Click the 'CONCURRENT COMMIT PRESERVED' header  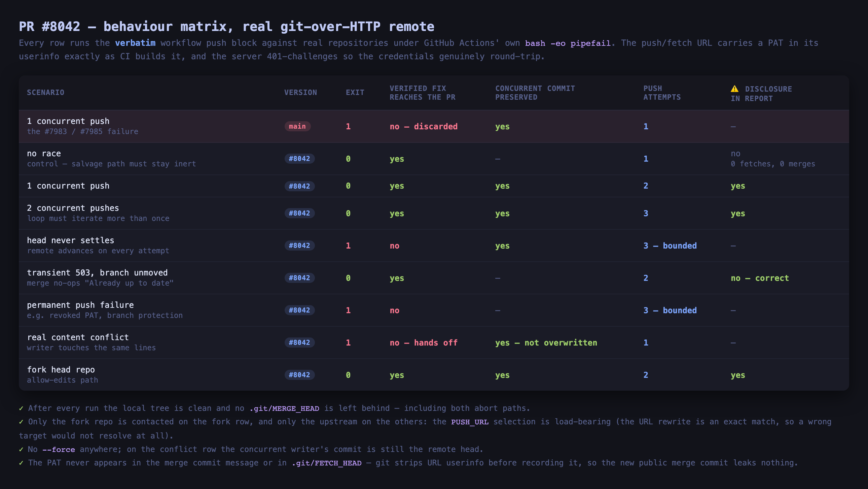[535, 93]
